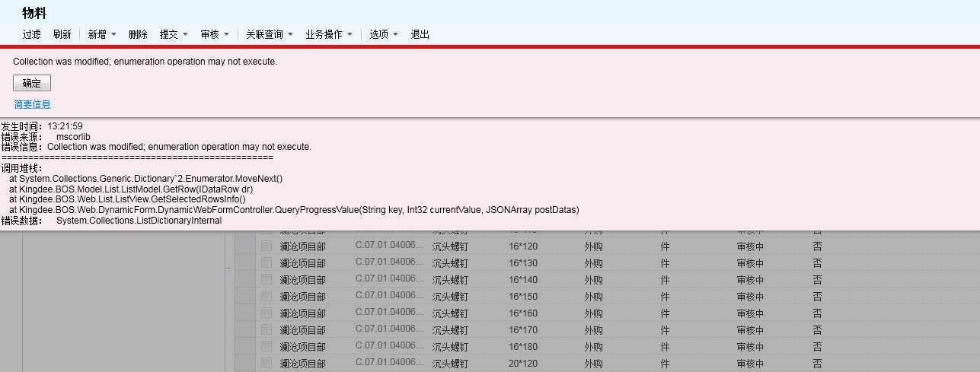Select the 16*130 specification cell
The height and width of the screenshot is (372, 980).
pyautogui.click(x=522, y=263)
